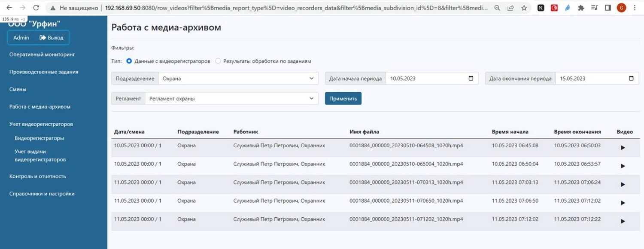Viewport: 644px width, 249px height.
Task: Click the Применить button
Action: pos(343,98)
